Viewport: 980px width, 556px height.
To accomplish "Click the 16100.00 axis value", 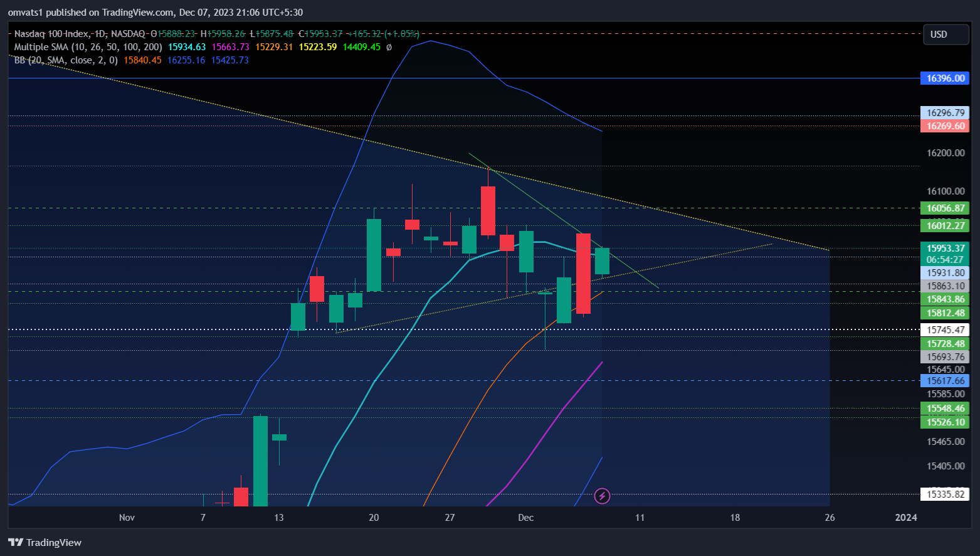I will [x=946, y=191].
